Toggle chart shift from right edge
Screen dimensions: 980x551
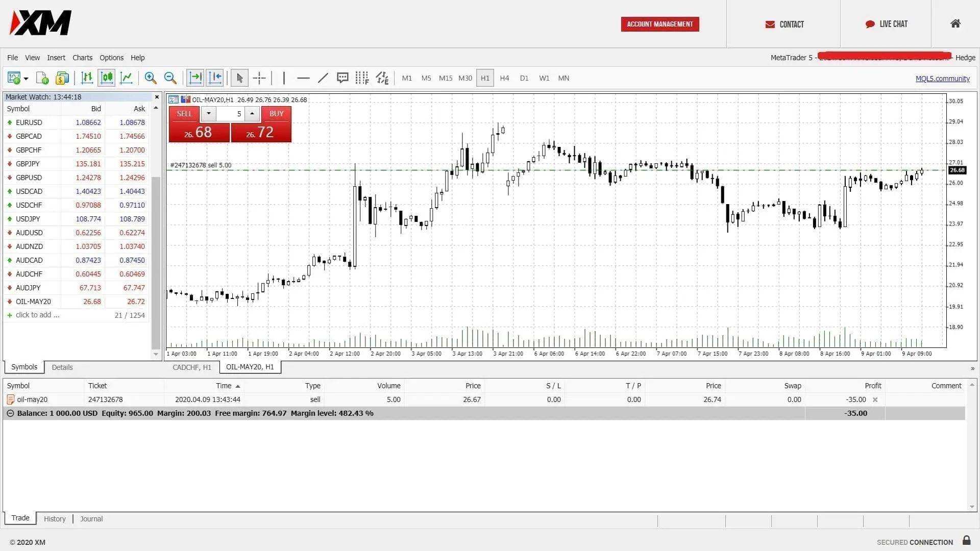pyautogui.click(x=214, y=78)
